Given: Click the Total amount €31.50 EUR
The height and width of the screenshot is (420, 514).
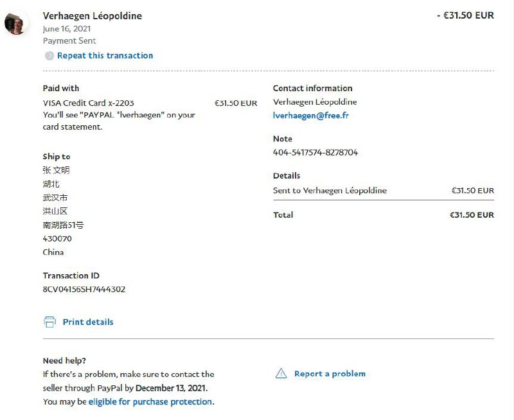Looking at the screenshot, I should [472, 215].
